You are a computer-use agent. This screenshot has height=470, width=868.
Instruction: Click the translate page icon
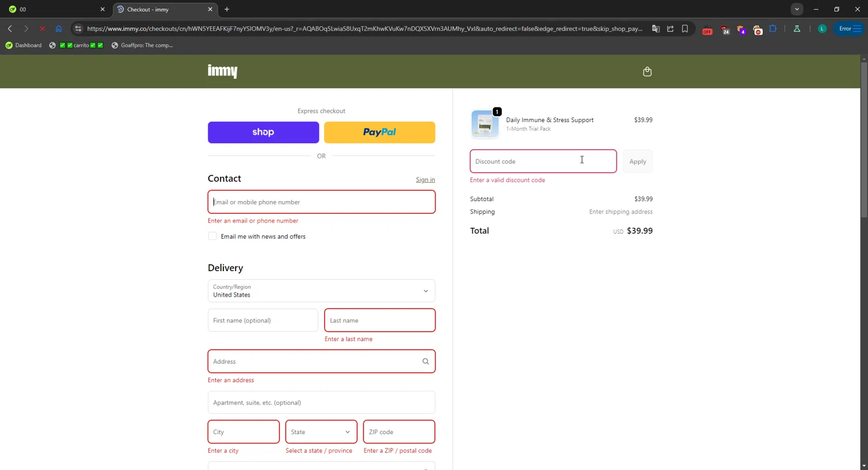[656, 28]
